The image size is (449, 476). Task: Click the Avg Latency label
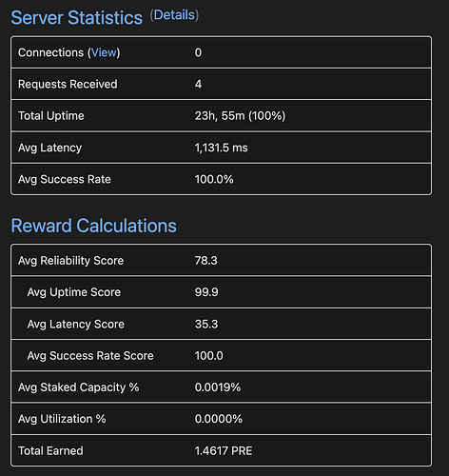coord(49,148)
